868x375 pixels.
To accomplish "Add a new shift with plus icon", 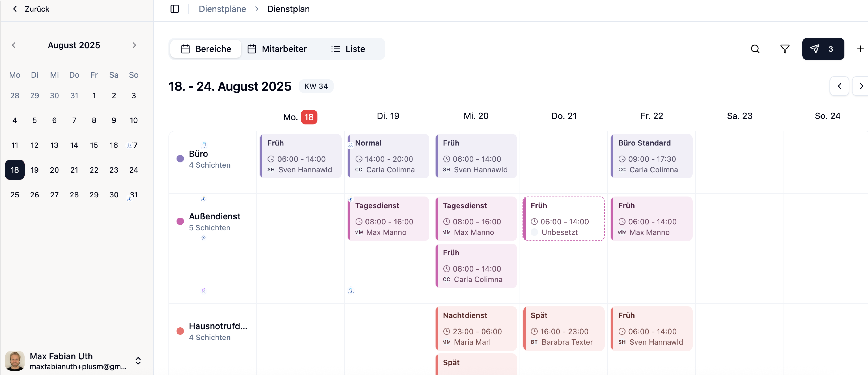I will [860, 49].
